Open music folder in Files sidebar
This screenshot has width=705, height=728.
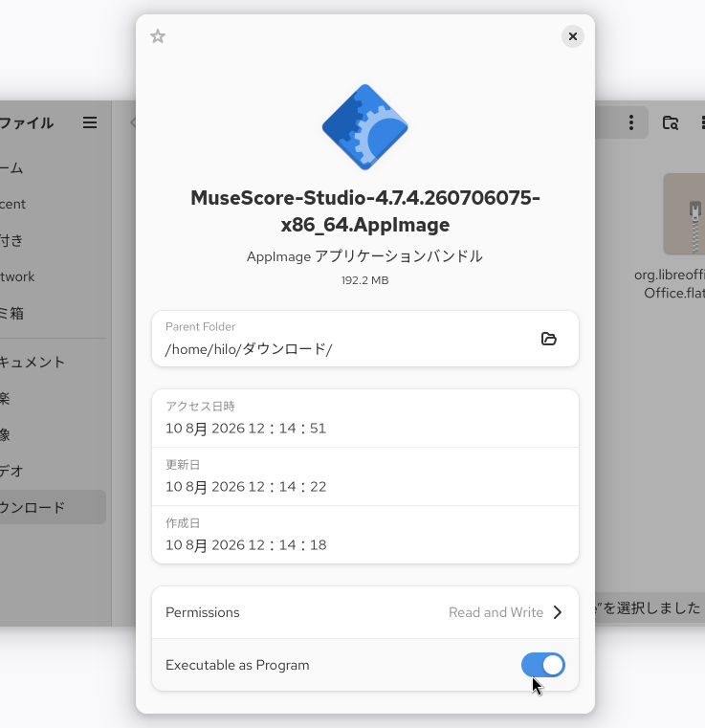52,398
